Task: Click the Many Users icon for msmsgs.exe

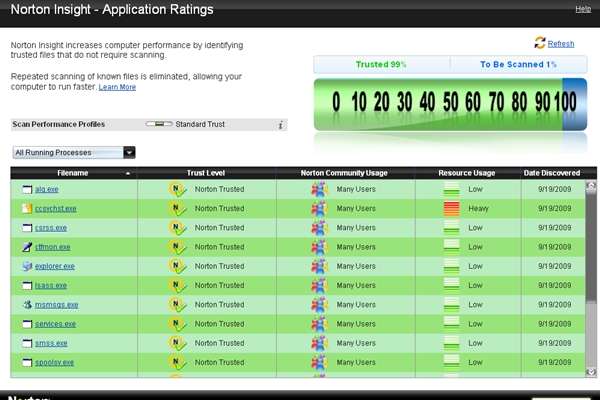Action: point(319,305)
